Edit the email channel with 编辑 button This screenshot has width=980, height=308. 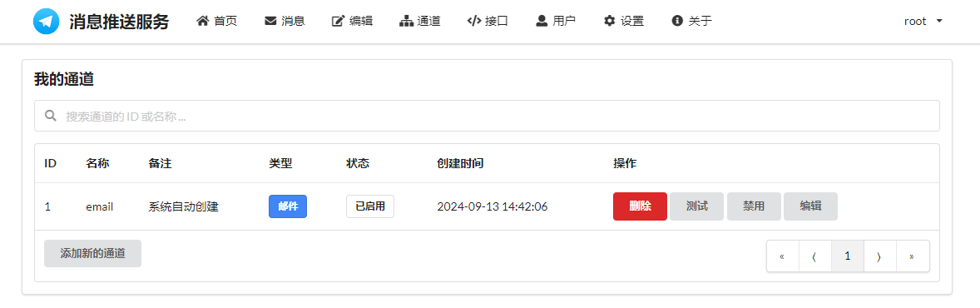coord(810,206)
